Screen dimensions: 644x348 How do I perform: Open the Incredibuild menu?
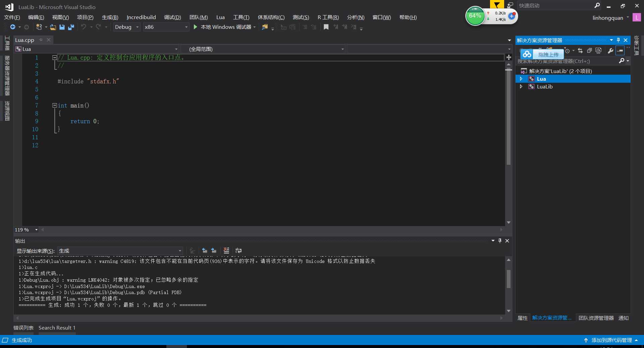point(141,17)
